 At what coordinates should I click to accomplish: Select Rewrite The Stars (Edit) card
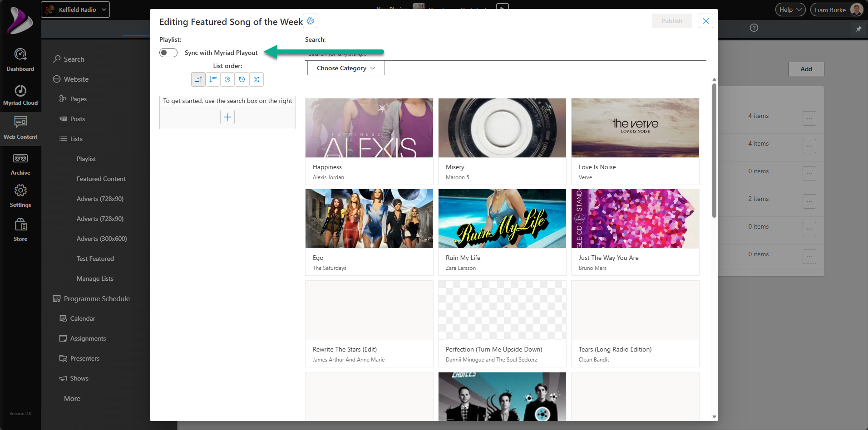(369, 323)
